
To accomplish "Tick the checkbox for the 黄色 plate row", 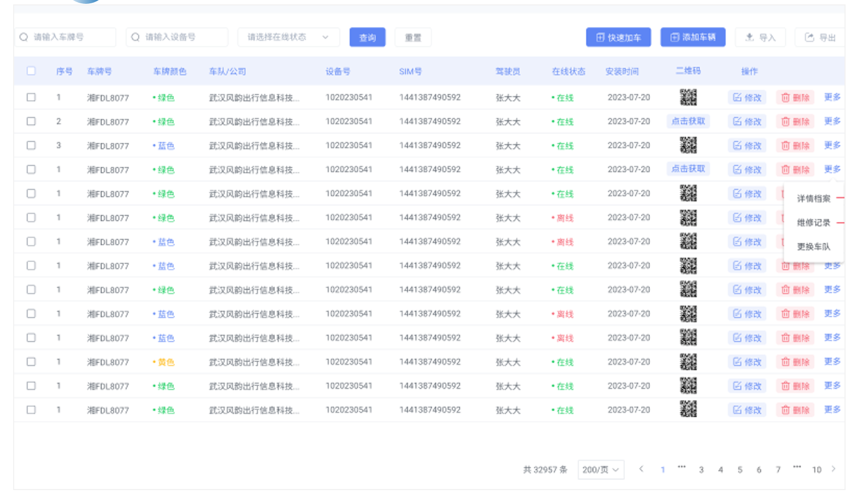I will [31, 362].
